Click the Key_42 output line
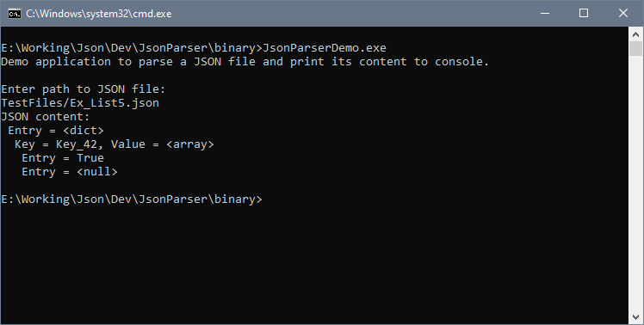 pos(115,144)
